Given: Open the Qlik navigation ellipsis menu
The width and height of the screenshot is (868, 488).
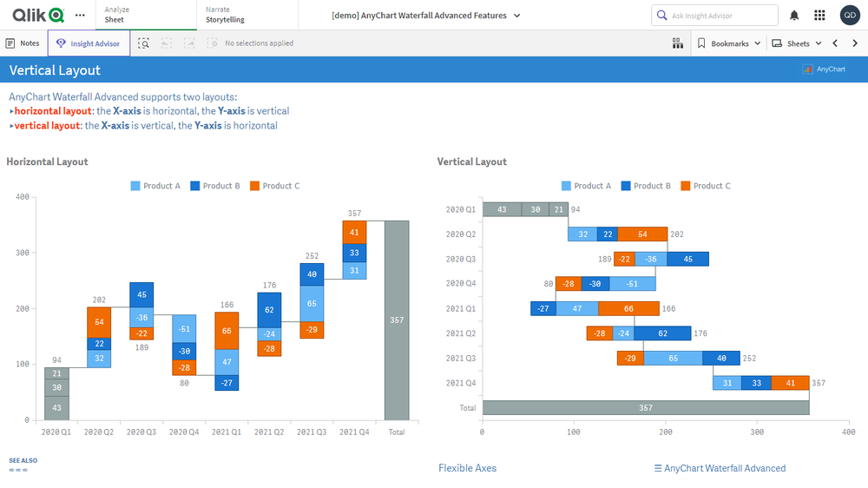Looking at the screenshot, I should [x=80, y=16].
